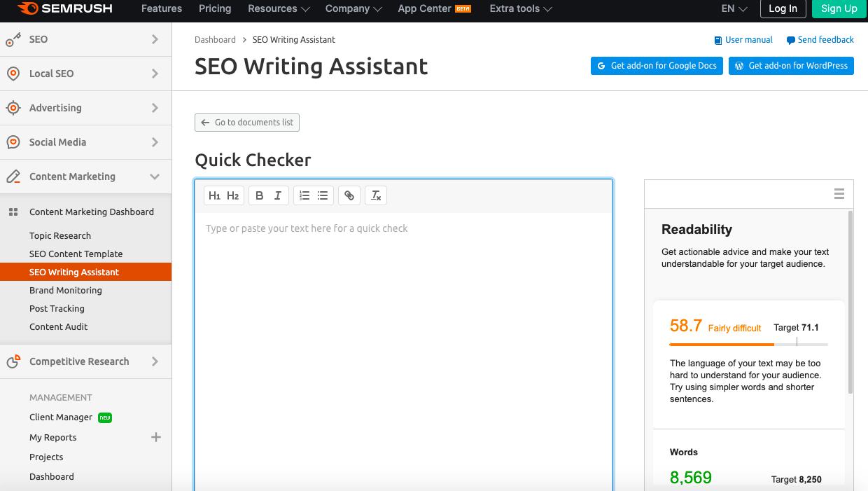Click the Sign Up button
Screen dimensions: 868x491
pos(839,8)
